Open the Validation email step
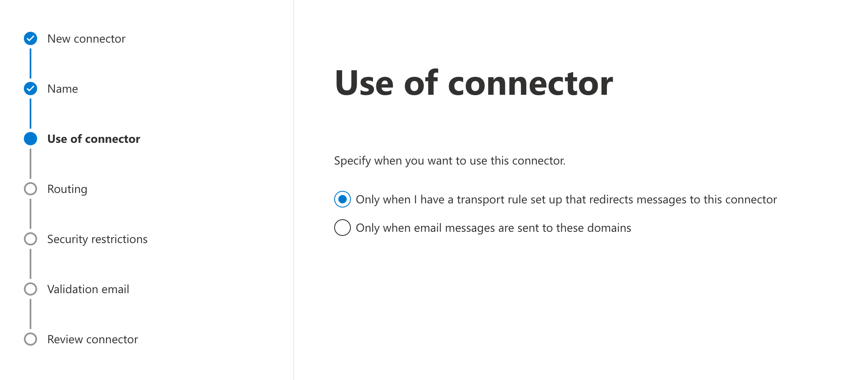 coord(88,289)
